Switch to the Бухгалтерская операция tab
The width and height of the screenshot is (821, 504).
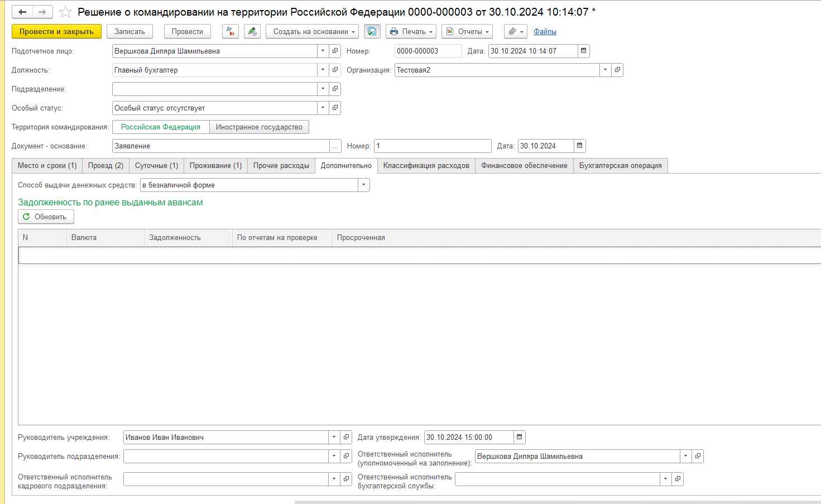[x=620, y=165]
